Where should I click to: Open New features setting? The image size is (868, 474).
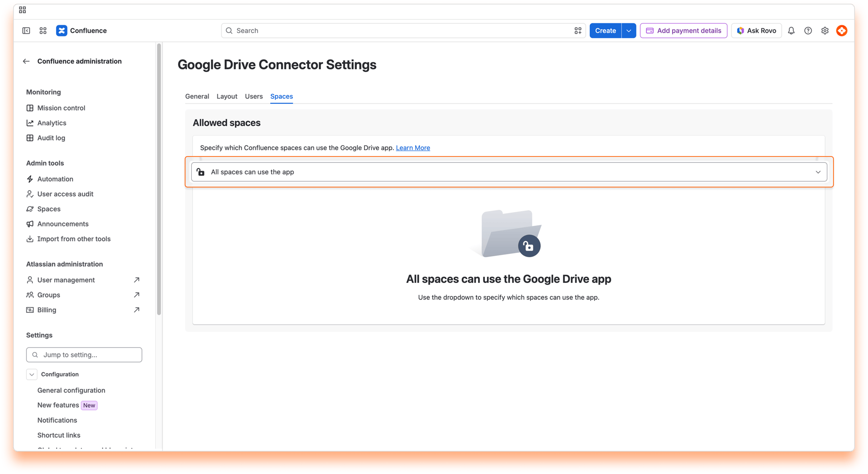click(x=58, y=405)
